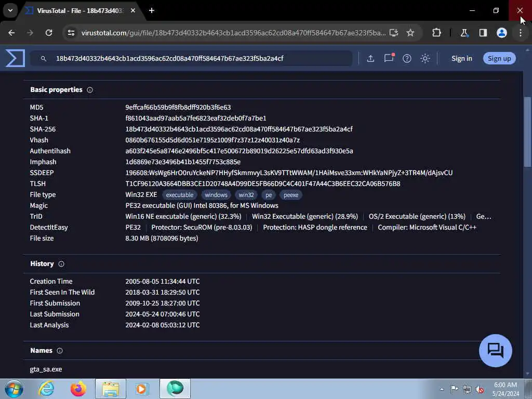
Task: Open the Chrome profile avatar
Action: point(502,33)
